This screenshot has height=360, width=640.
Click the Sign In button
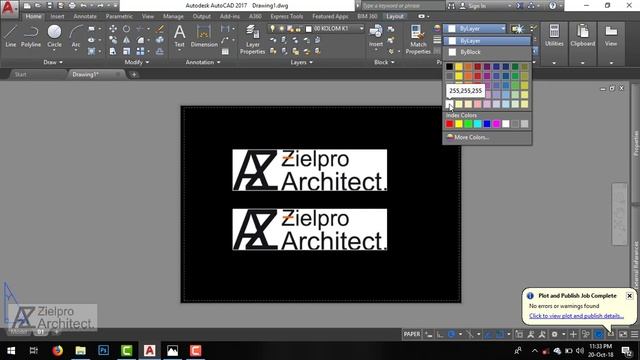473,6
